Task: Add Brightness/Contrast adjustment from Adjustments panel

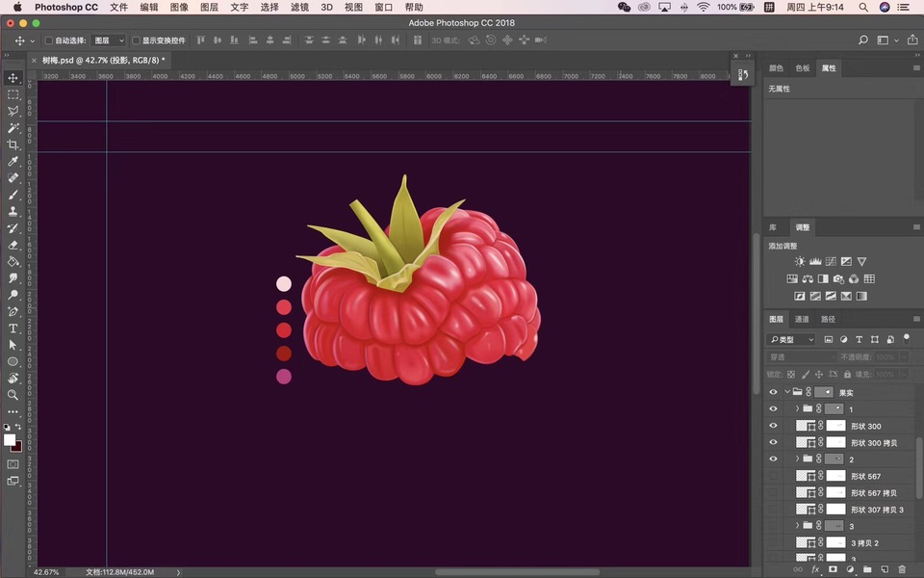Action: 800,261
